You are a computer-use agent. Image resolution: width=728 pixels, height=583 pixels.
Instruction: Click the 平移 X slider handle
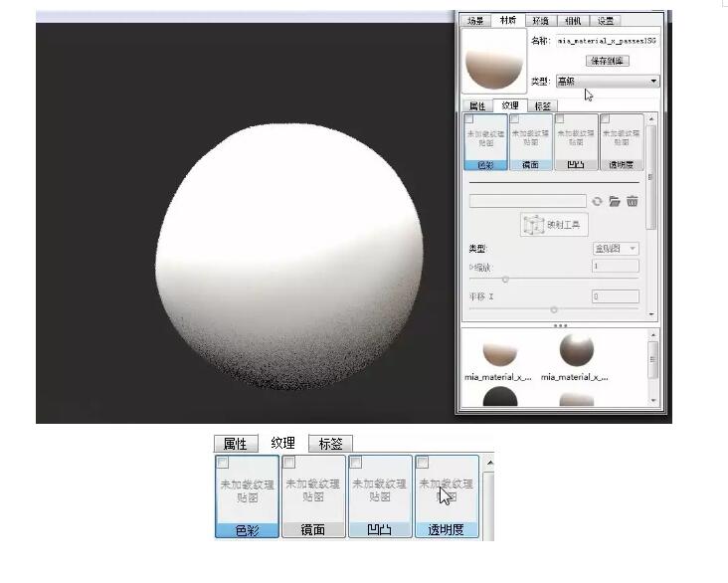[553, 309]
